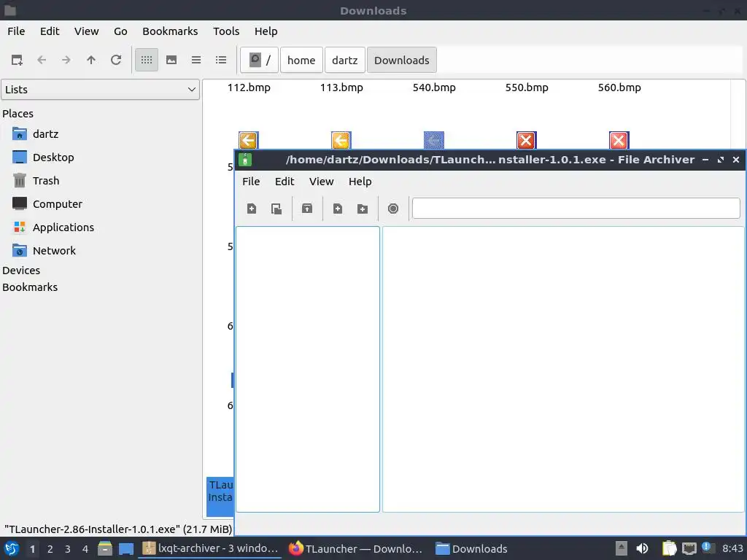The height and width of the screenshot is (560, 747).
Task: Select the TLauncher installer file in Downloads
Action: click(220, 496)
